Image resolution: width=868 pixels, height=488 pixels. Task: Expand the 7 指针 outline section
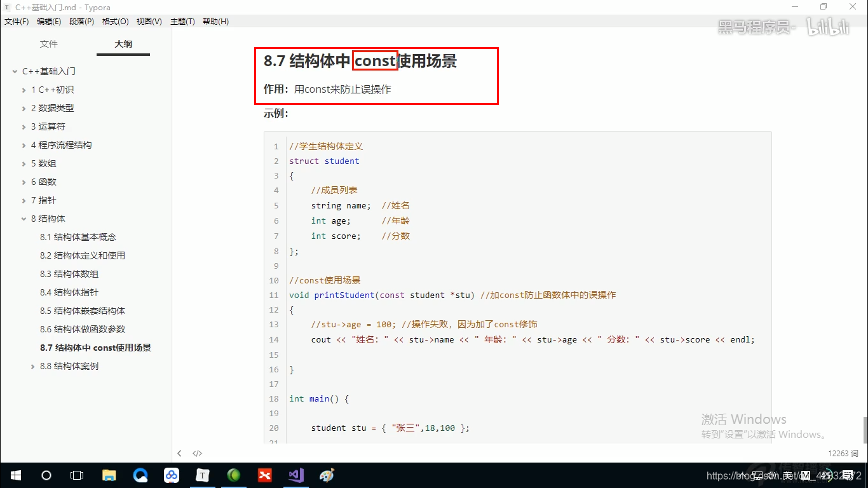click(24, 200)
